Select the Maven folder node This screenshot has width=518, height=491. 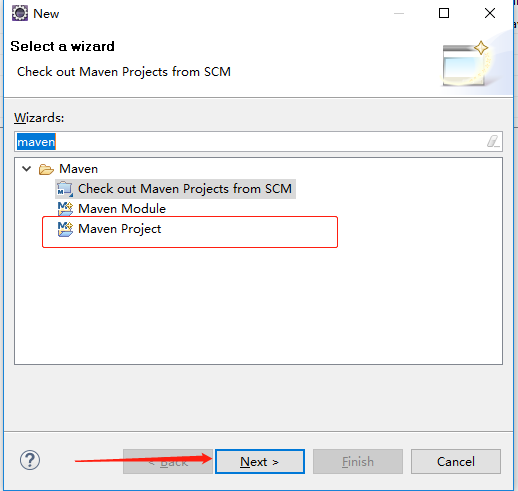tap(78, 169)
